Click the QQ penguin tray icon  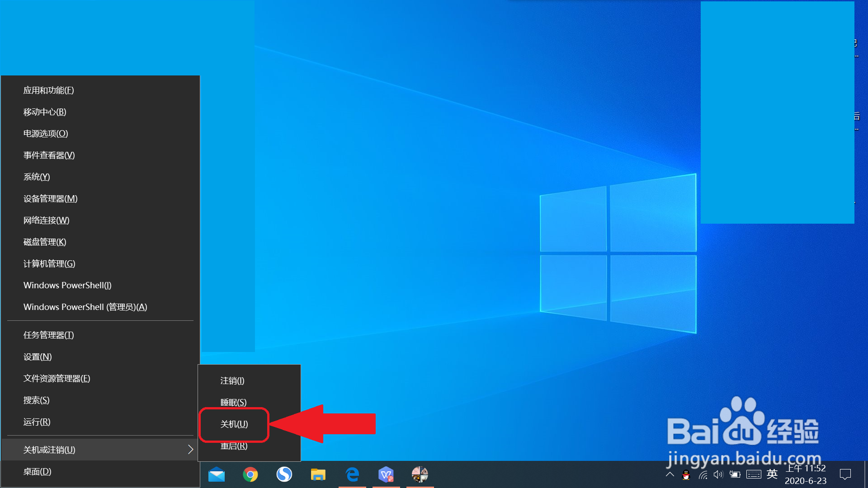click(x=686, y=475)
